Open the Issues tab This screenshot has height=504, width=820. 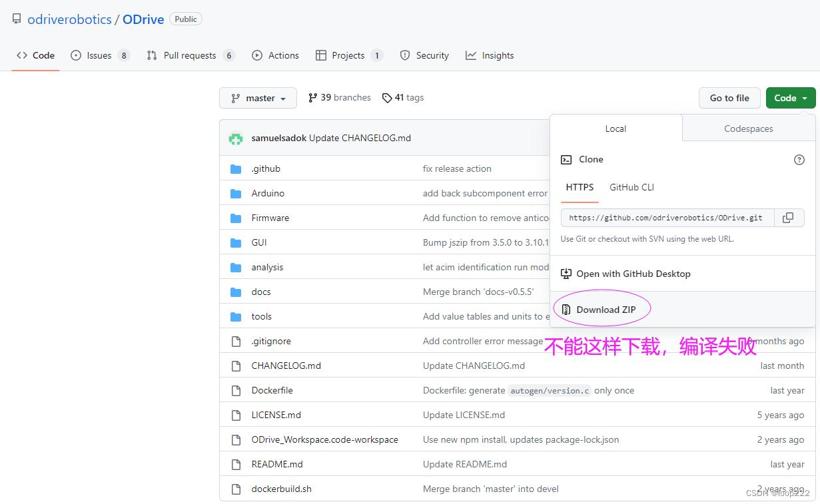click(99, 55)
